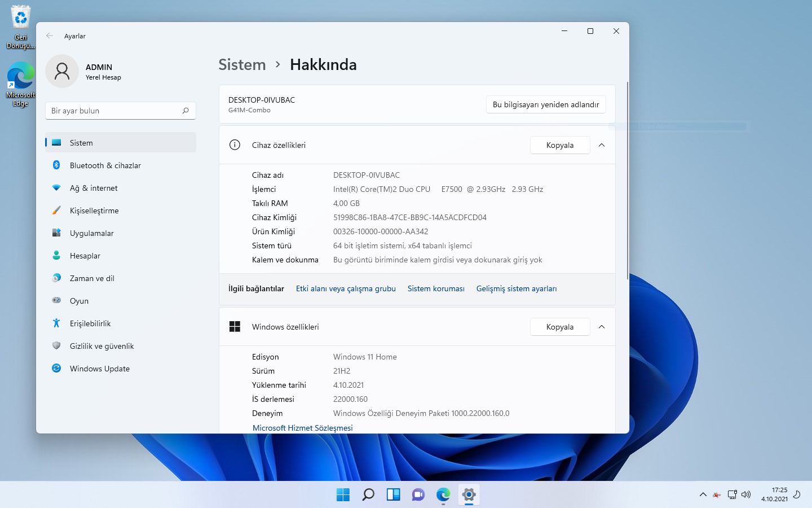This screenshot has height=508, width=812.
Task: Click Bu bilgisayarı yeniden adlandır button
Action: pyautogui.click(x=545, y=104)
